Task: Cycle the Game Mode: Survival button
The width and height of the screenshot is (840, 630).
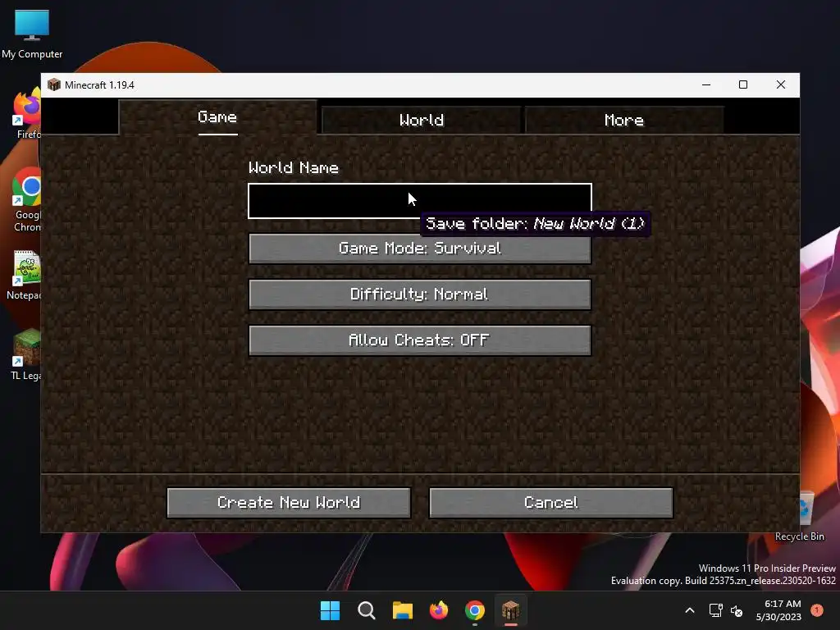Action: [x=420, y=248]
